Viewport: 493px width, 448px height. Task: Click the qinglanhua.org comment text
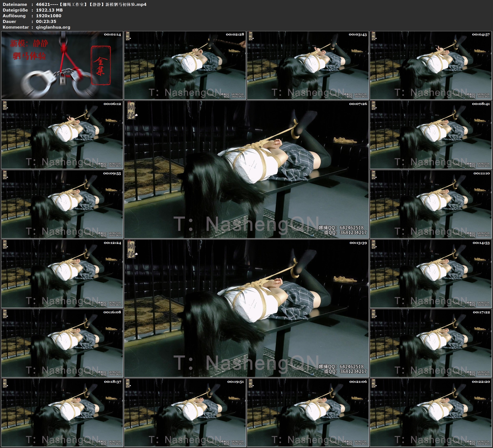(53, 27)
